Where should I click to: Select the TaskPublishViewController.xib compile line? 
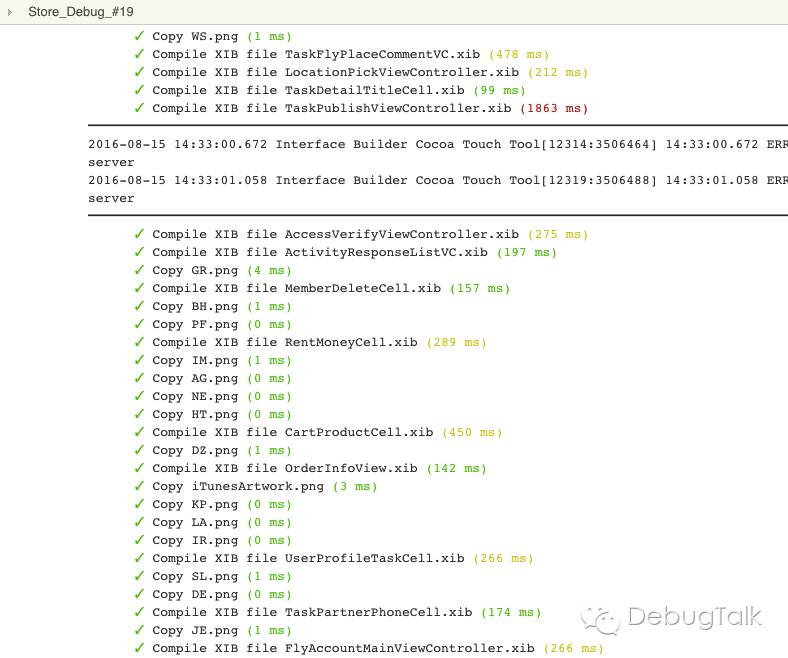[x=361, y=109]
